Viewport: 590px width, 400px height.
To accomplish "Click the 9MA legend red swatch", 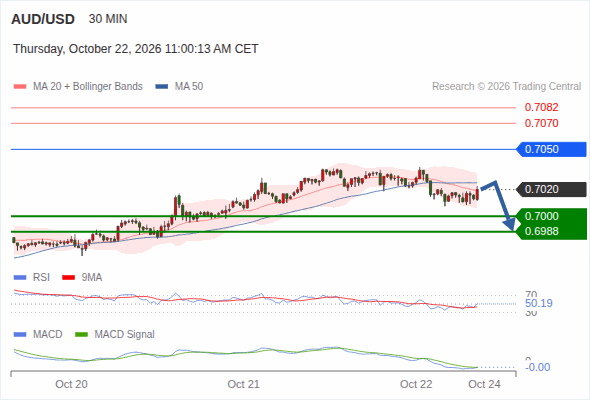I will [x=68, y=278].
